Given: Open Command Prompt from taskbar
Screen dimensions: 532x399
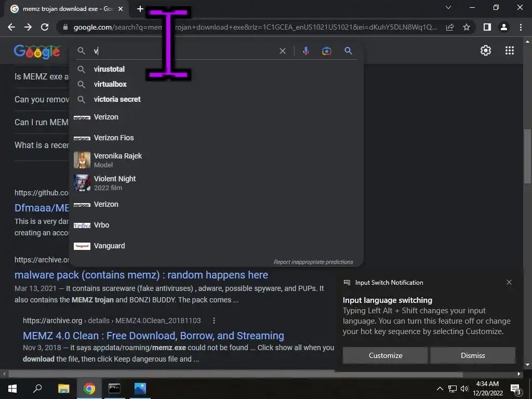Looking at the screenshot, I should [x=114, y=389].
